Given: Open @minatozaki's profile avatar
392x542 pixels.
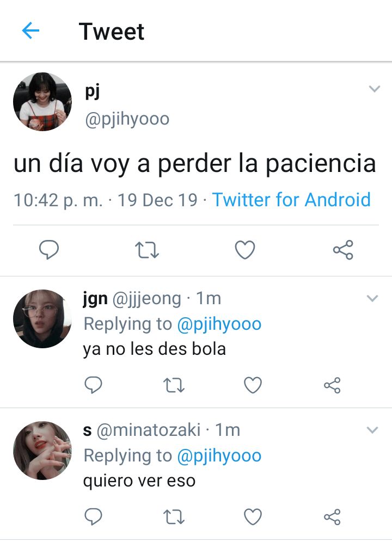Looking at the screenshot, I should 42,451.
